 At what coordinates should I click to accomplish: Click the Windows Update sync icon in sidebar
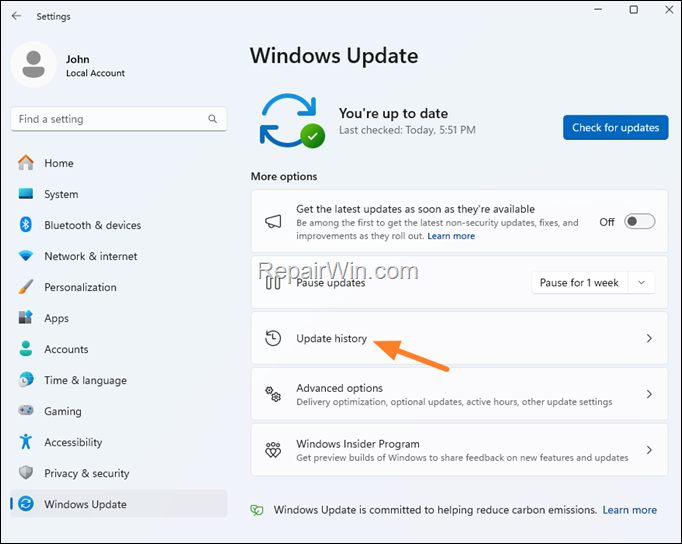(x=26, y=504)
